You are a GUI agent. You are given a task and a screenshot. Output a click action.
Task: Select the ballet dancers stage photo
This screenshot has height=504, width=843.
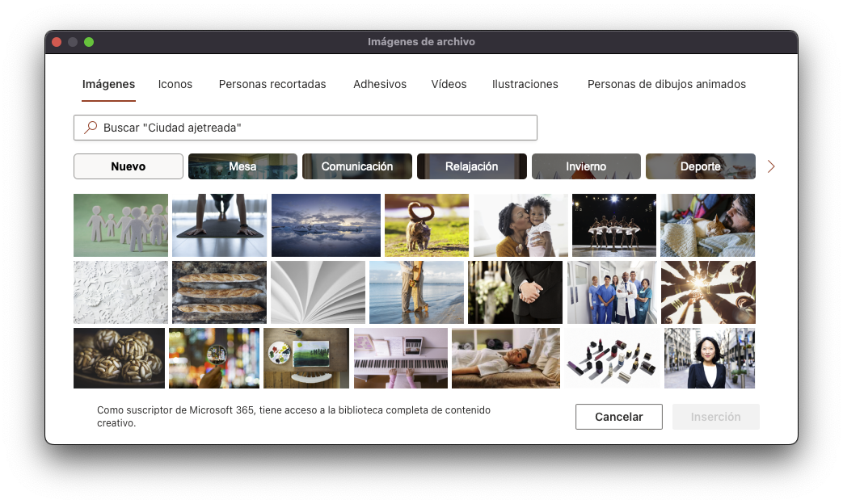(614, 225)
